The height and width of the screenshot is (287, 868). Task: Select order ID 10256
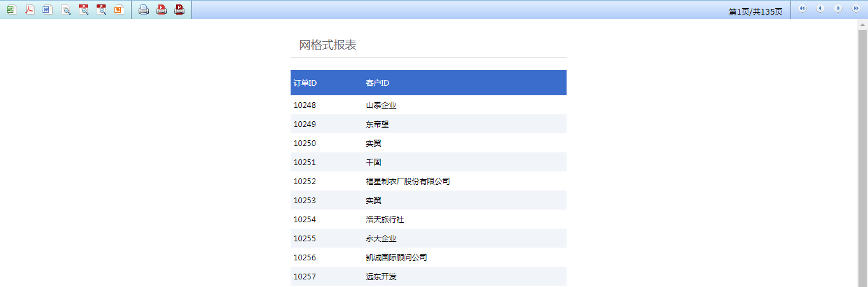tap(305, 257)
